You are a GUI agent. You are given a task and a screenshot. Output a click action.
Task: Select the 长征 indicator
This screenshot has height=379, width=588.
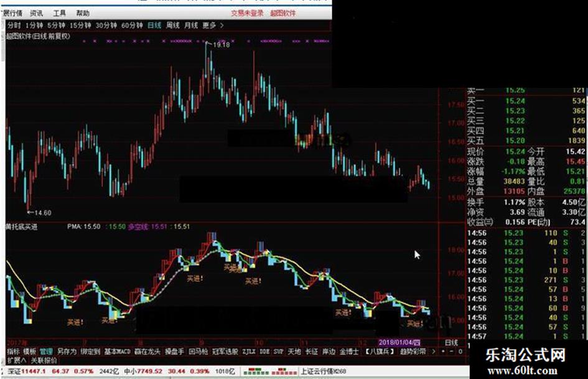312,352
